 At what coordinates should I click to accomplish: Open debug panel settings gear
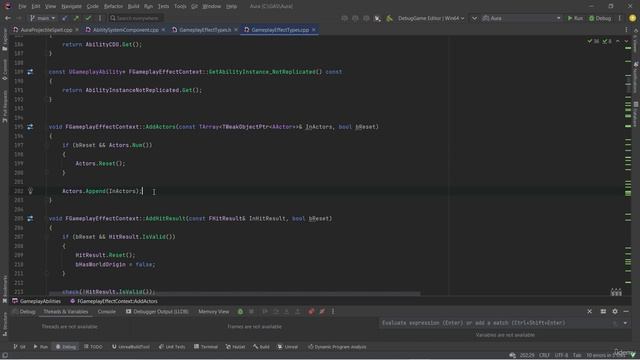point(615,311)
